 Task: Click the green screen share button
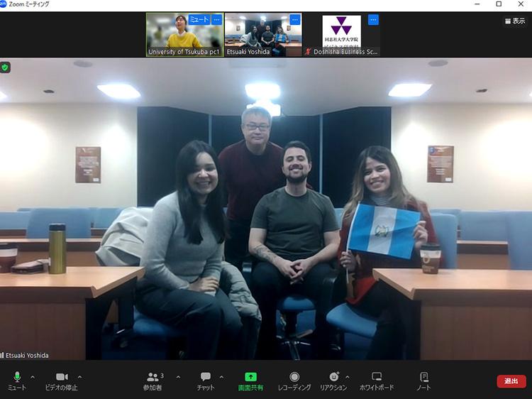coord(250,380)
